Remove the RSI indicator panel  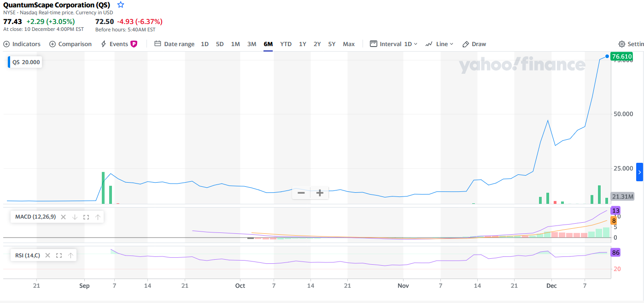[x=47, y=255]
